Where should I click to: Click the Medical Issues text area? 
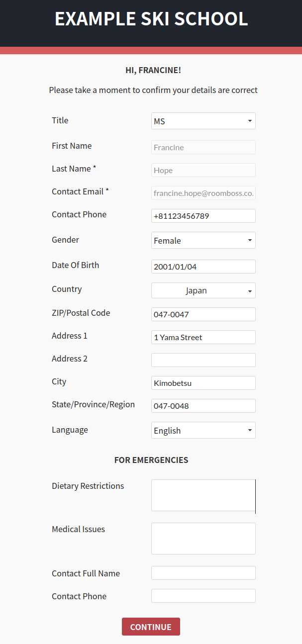[203, 539]
